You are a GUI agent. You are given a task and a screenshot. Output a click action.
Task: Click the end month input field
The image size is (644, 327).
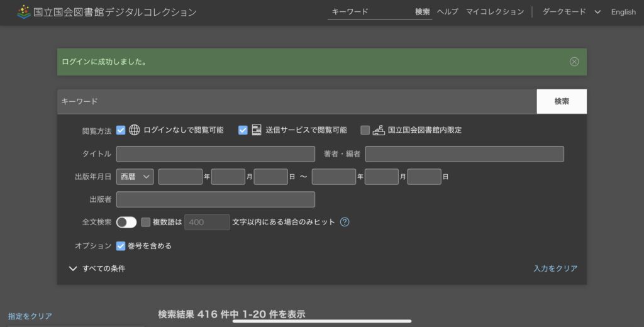point(382,177)
